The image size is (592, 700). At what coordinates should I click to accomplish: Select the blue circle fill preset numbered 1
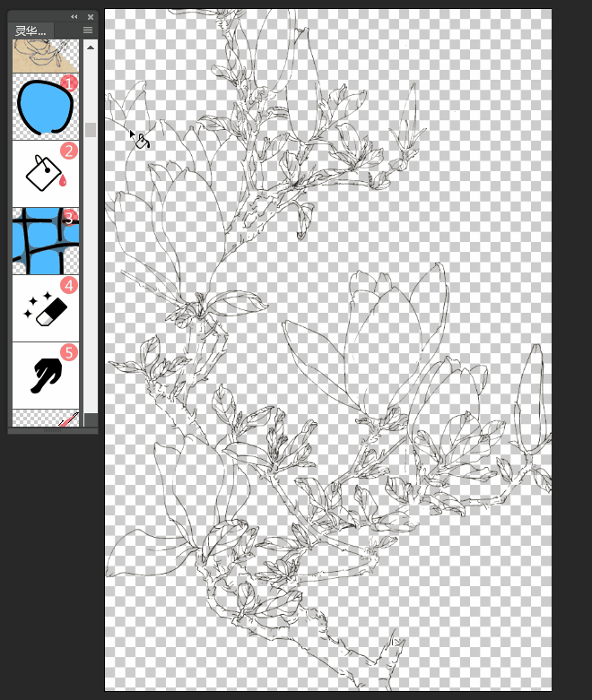pos(46,107)
